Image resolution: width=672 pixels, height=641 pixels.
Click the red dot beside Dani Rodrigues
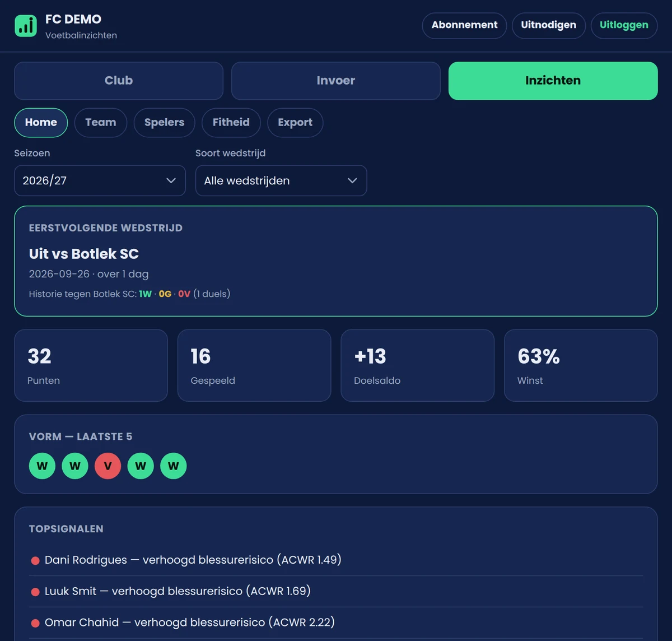[x=35, y=560]
